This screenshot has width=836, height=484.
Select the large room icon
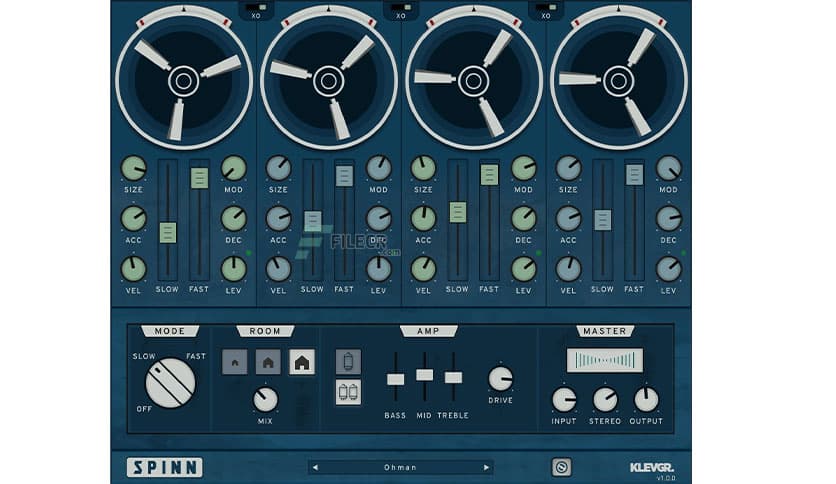[302, 362]
